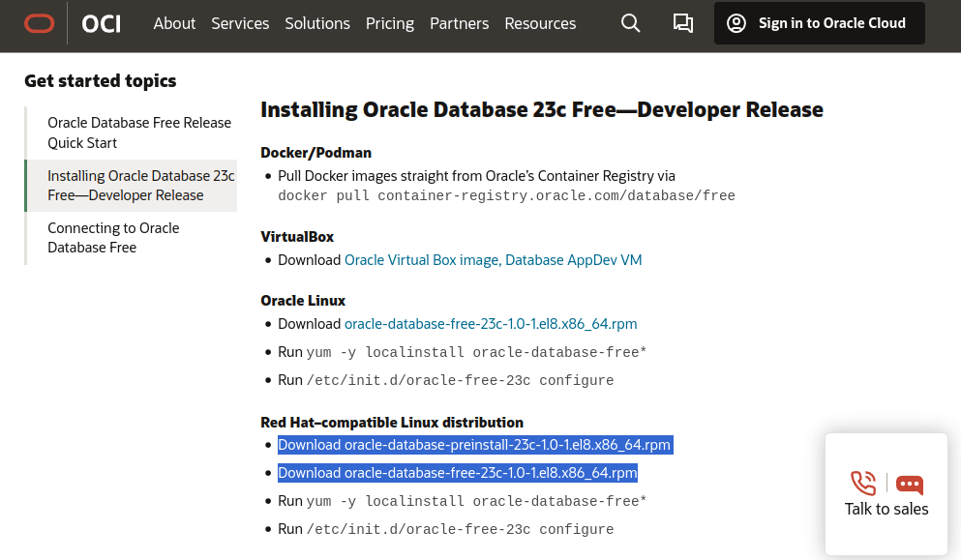Click the user account icon in sign-in button
Image resolution: width=961 pixels, height=560 pixels.
tap(736, 23)
